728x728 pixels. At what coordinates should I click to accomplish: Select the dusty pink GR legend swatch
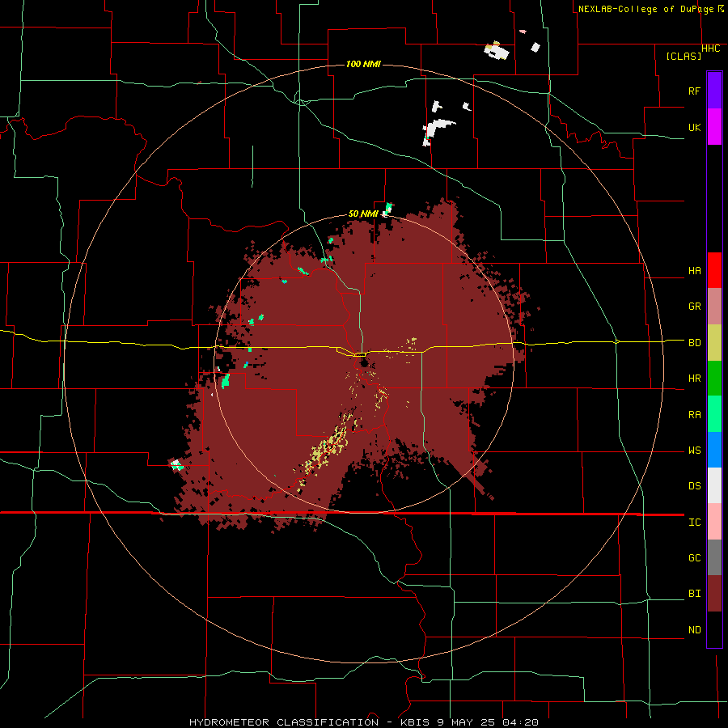click(x=714, y=307)
